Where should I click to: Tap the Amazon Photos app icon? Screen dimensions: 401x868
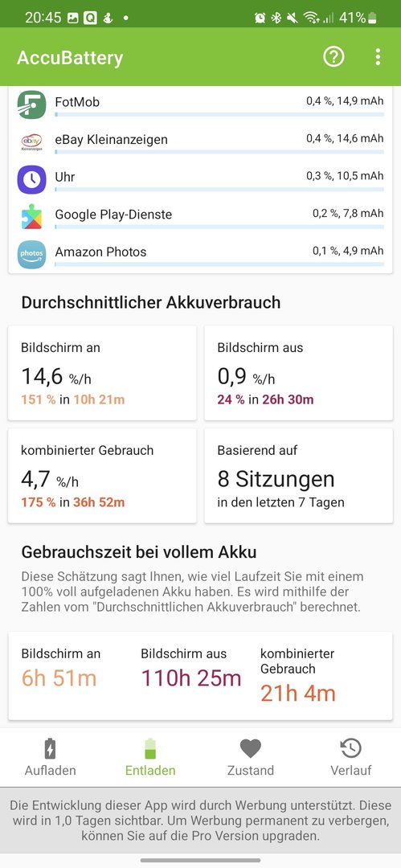coord(31,254)
